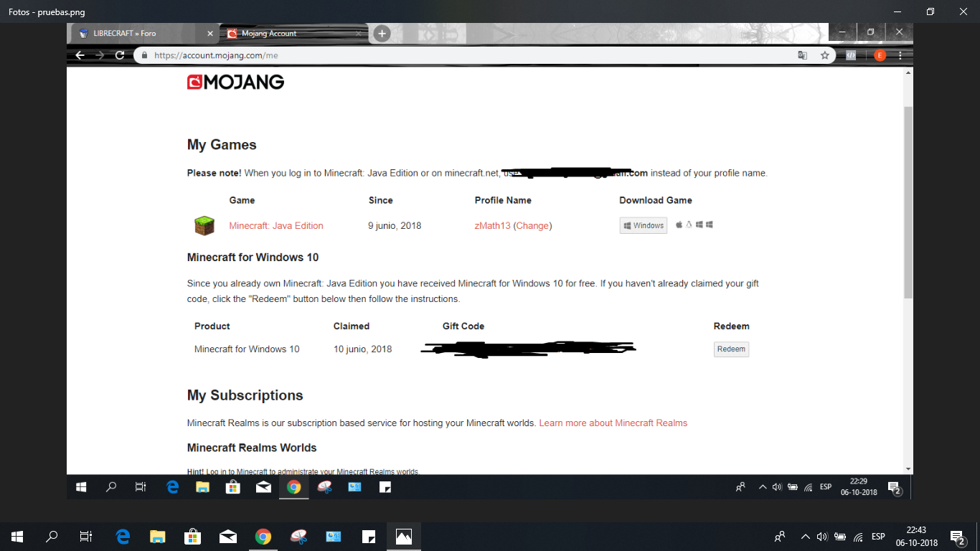This screenshot has width=980, height=551.
Task: Open the Start menu in the taskbar showing 22:43
Action: pyautogui.click(x=17, y=537)
